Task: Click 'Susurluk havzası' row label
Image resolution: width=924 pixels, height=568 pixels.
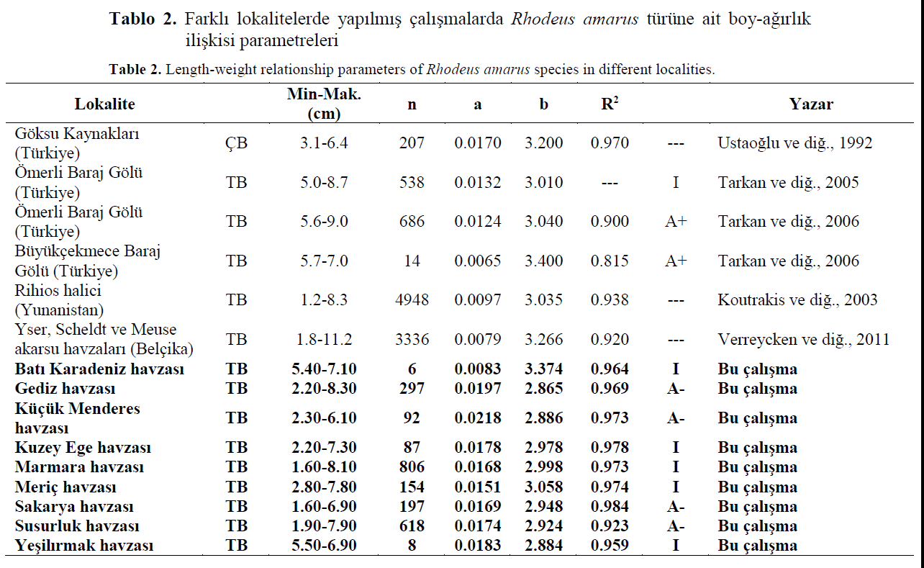Action: [78, 526]
